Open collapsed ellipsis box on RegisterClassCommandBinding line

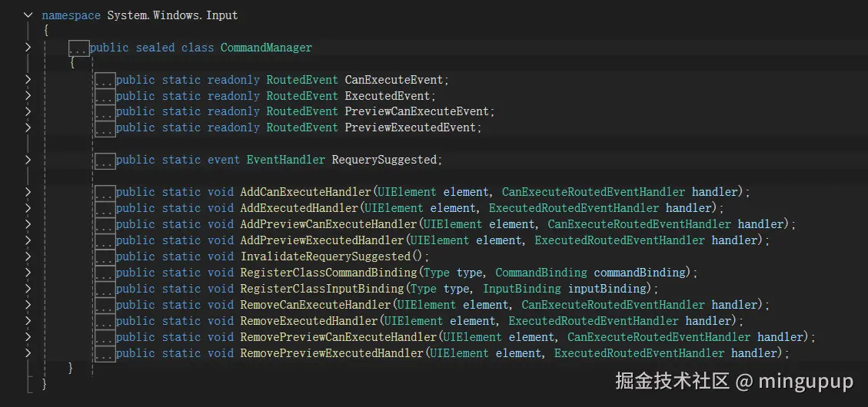(x=105, y=273)
